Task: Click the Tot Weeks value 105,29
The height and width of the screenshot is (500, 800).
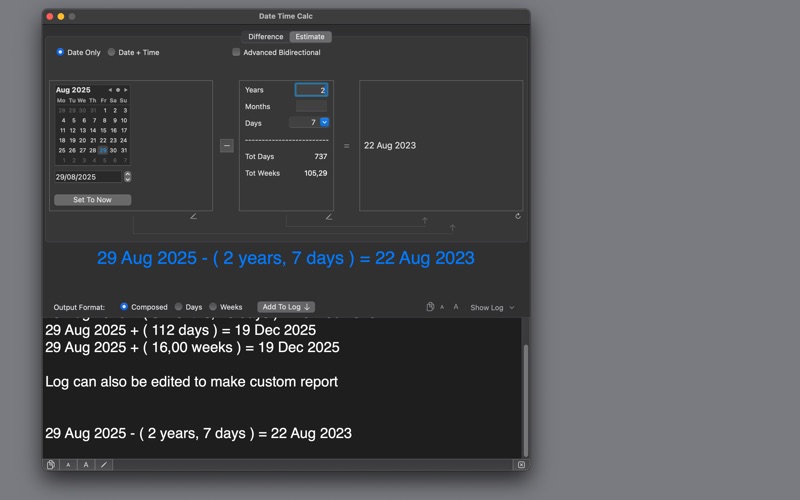Action: (316, 173)
